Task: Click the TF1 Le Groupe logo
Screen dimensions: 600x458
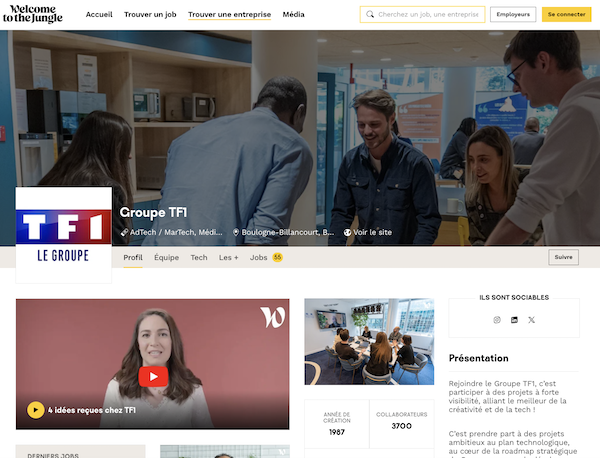Action: pos(64,235)
